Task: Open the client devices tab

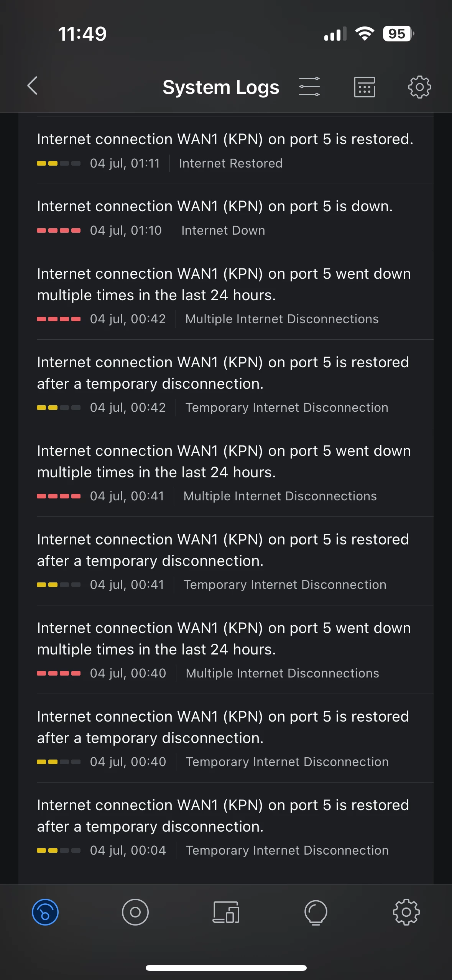Action: pyautogui.click(x=226, y=912)
